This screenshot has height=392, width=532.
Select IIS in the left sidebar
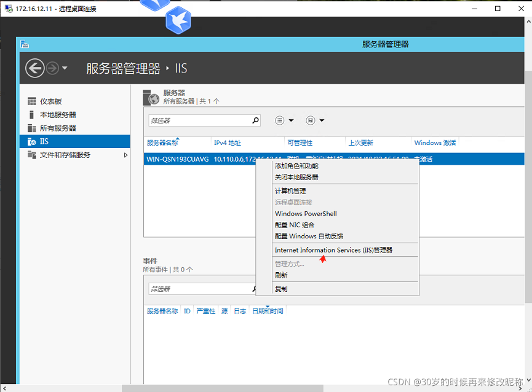tap(74, 141)
